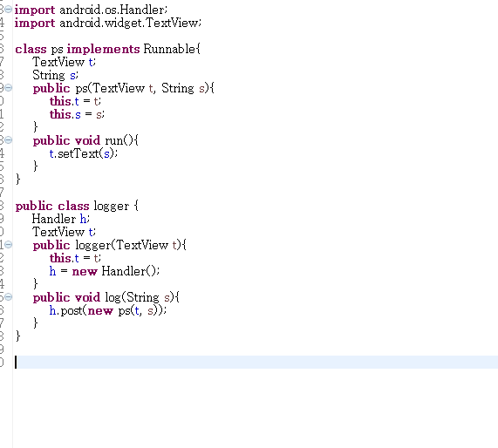Collapse the ps constructor fold marker

[x=8, y=88]
